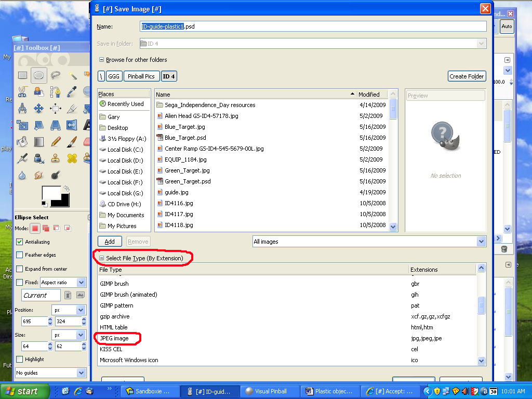Select the Rectangle Select tool
The height and width of the screenshot is (399, 532).
coord(22,75)
